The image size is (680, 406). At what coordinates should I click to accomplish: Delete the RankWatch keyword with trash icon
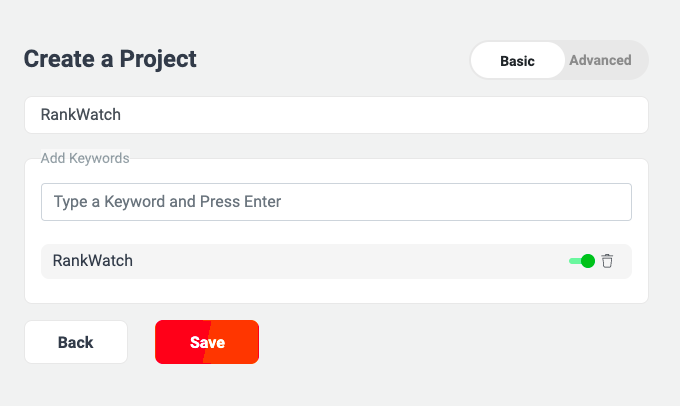(607, 261)
